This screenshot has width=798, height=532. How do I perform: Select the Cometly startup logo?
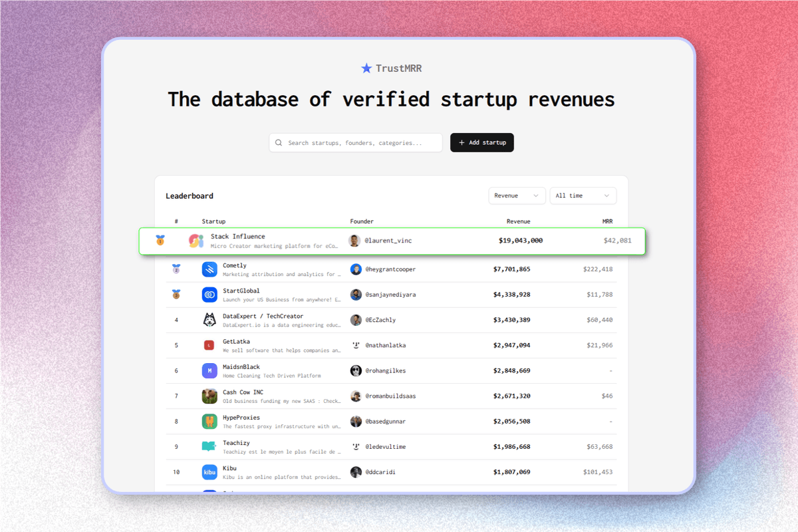209,269
